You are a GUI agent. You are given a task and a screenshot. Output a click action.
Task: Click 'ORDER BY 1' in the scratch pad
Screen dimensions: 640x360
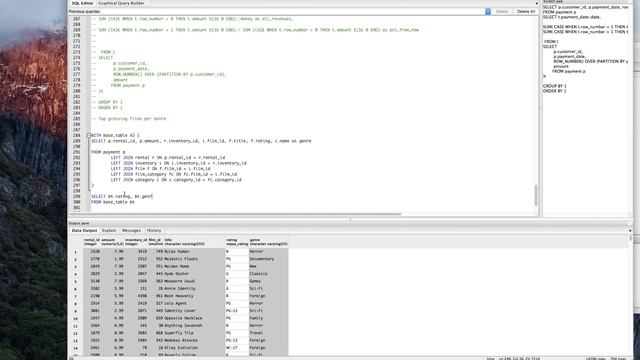tap(554, 91)
